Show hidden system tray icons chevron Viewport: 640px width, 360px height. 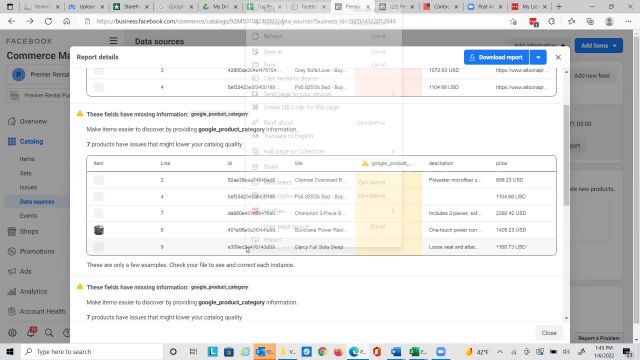click(500, 351)
